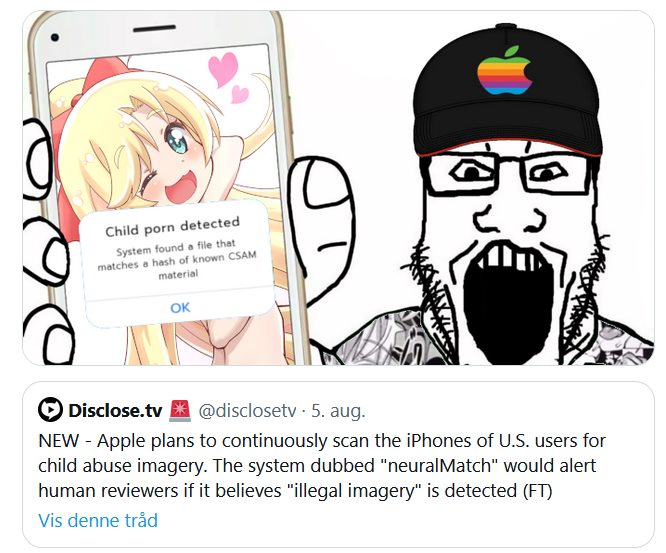Open the Disclose.tv profile name
This screenshot has height=553, width=666.
115,410
